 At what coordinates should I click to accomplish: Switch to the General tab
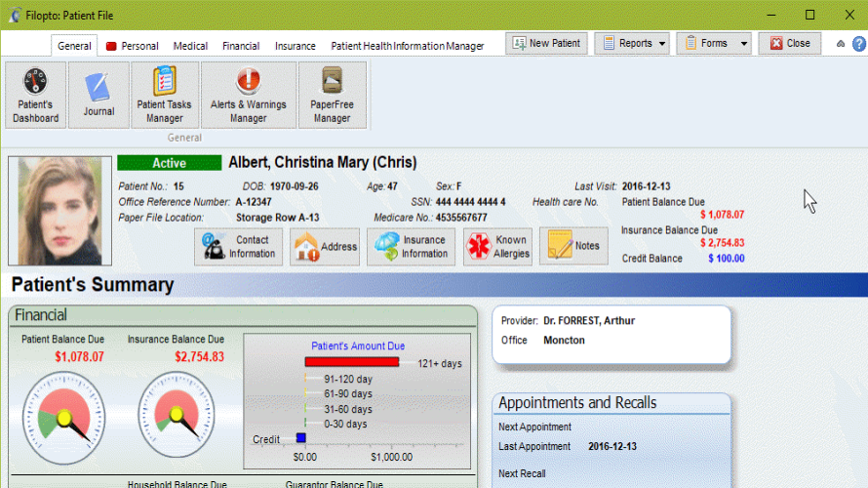coord(74,46)
